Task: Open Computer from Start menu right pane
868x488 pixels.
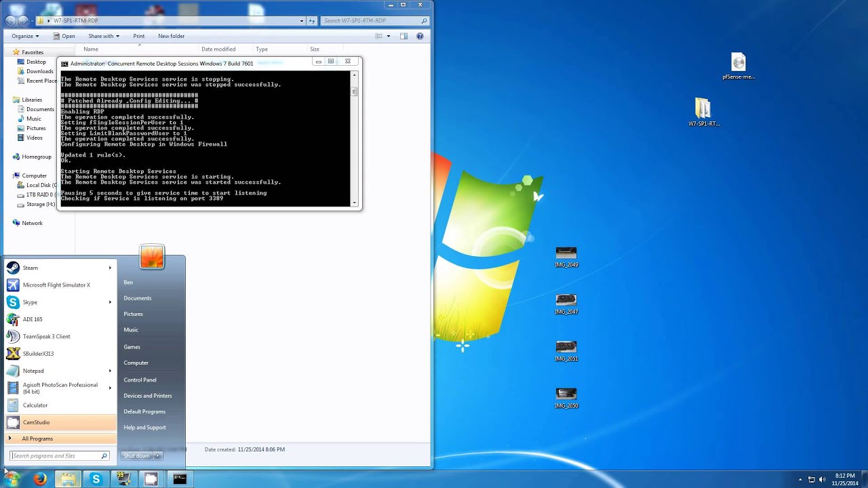Action: tap(136, 363)
